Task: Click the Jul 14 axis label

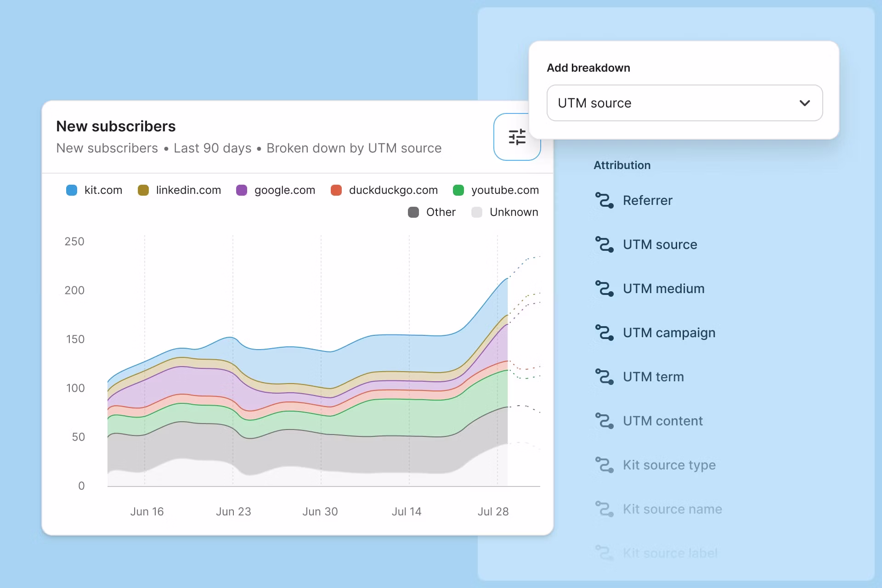Action: (407, 512)
